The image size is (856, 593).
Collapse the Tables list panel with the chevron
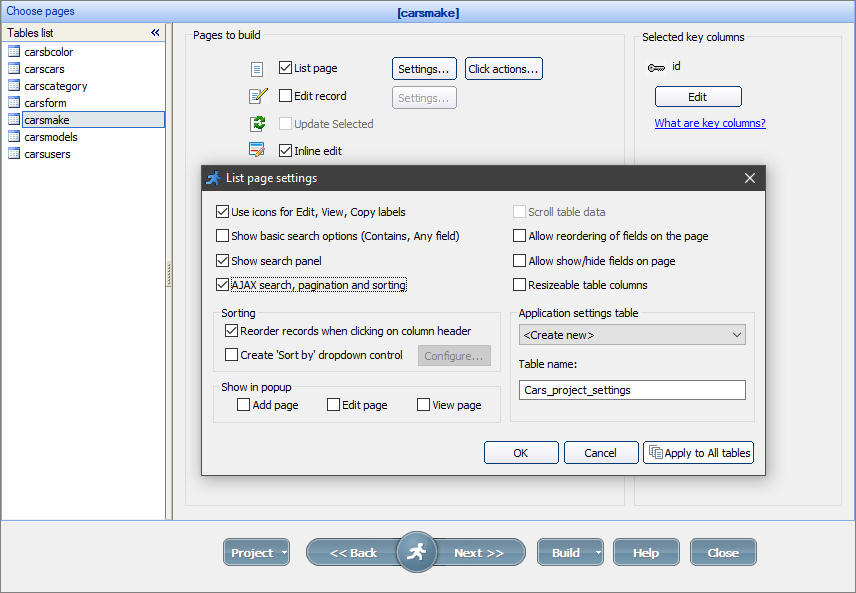[x=156, y=32]
